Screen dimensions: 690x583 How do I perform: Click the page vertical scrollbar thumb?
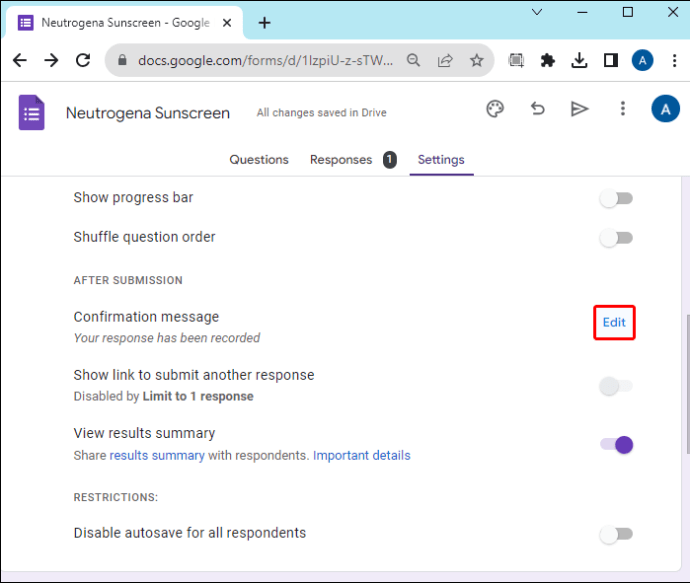tap(688, 384)
